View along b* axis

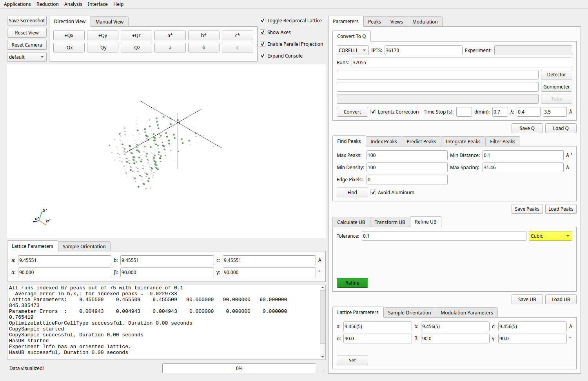(204, 35)
